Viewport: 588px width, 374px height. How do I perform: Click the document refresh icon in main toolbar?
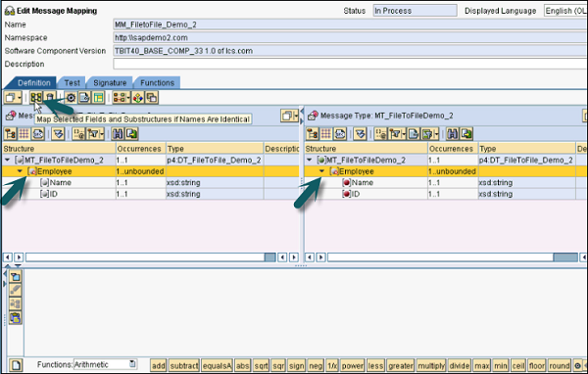click(x=84, y=98)
